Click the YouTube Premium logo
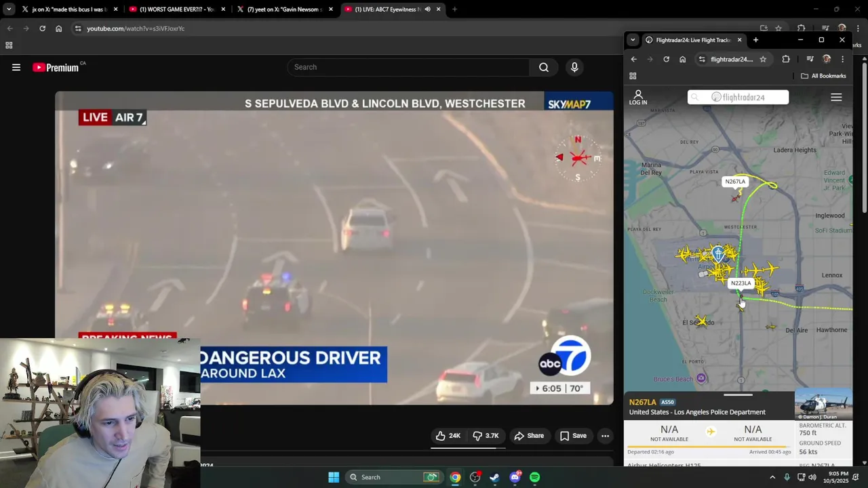 pos(58,67)
